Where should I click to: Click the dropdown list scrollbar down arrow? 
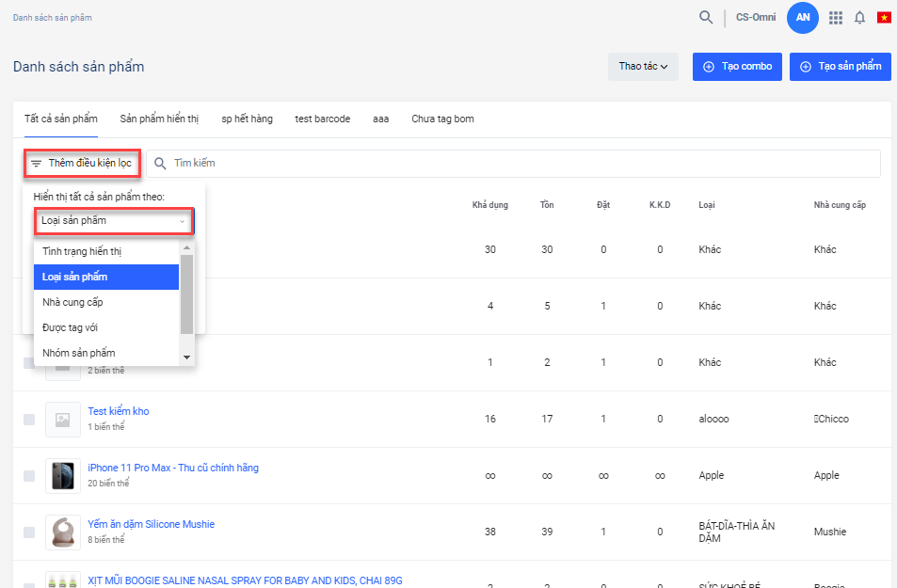click(x=186, y=358)
